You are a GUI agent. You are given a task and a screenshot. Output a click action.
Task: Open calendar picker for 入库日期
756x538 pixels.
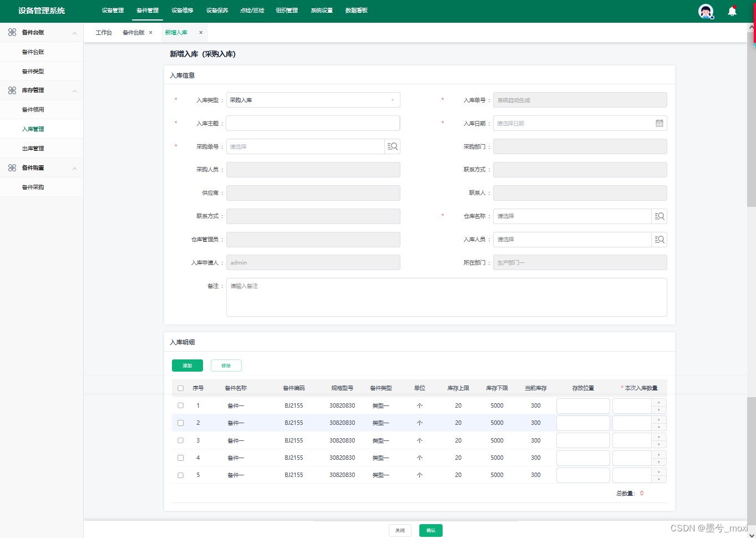coord(659,123)
